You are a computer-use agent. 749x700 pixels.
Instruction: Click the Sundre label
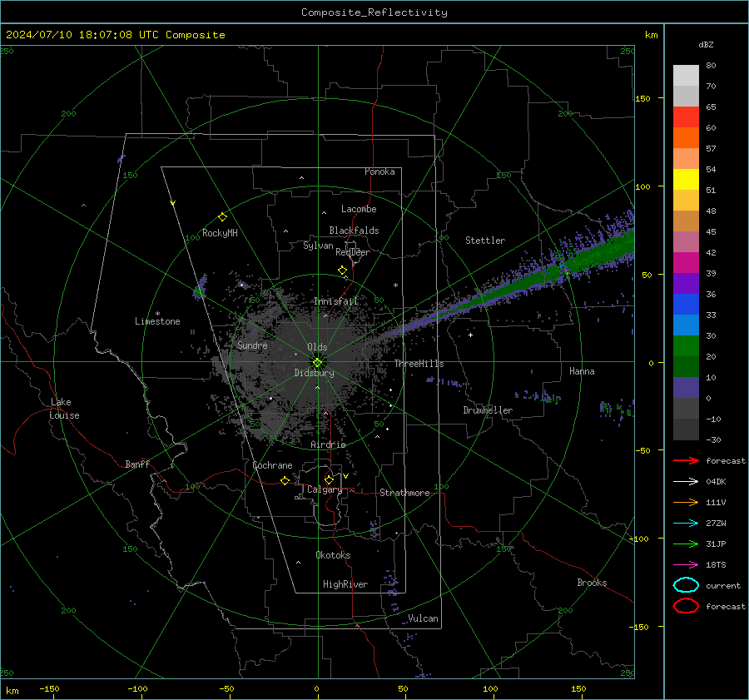coord(252,345)
